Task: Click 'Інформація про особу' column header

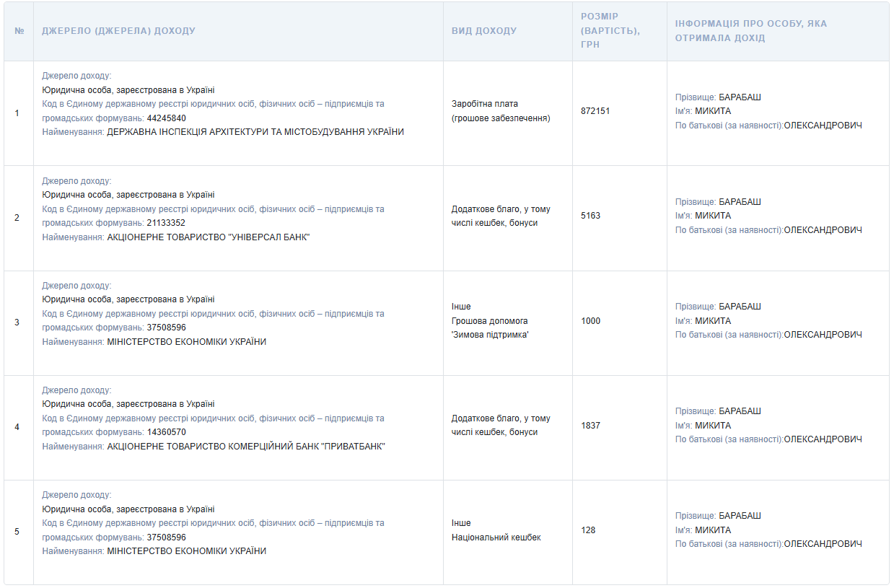Action: point(750,30)
